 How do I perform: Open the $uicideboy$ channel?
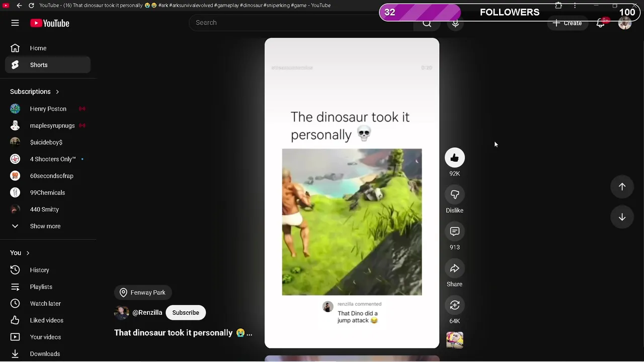(x=48, y=142)
